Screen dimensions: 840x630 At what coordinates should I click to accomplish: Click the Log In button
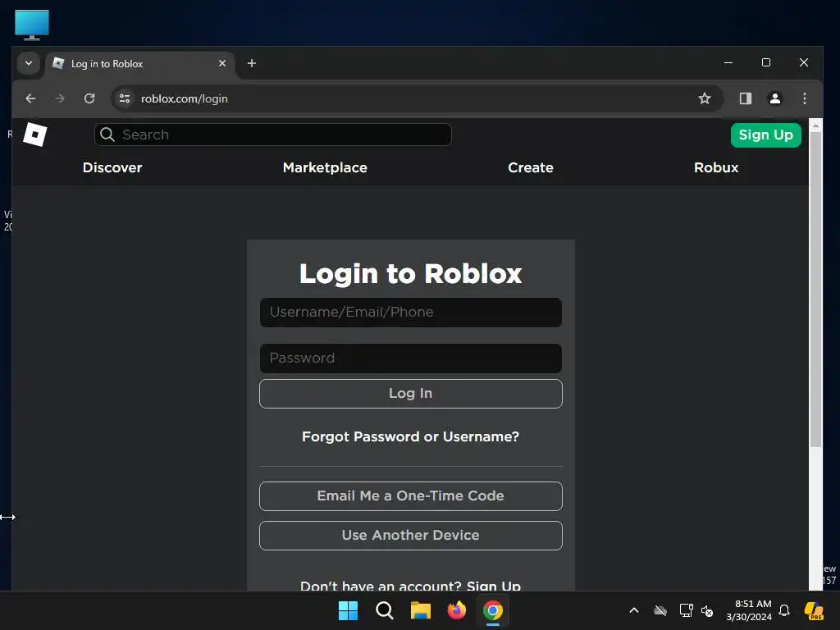411,394
